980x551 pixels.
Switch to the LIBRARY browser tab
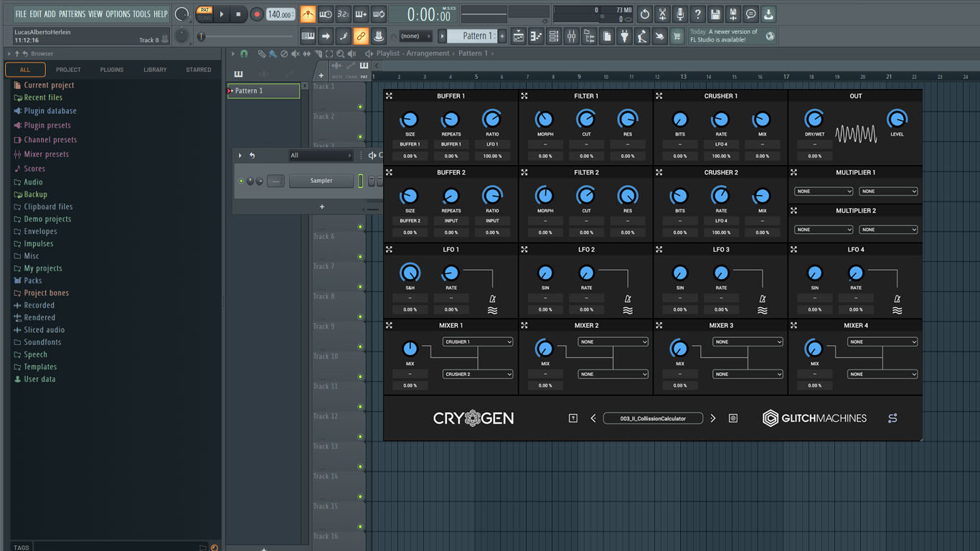pyautogui.click(x=155, y=70)
